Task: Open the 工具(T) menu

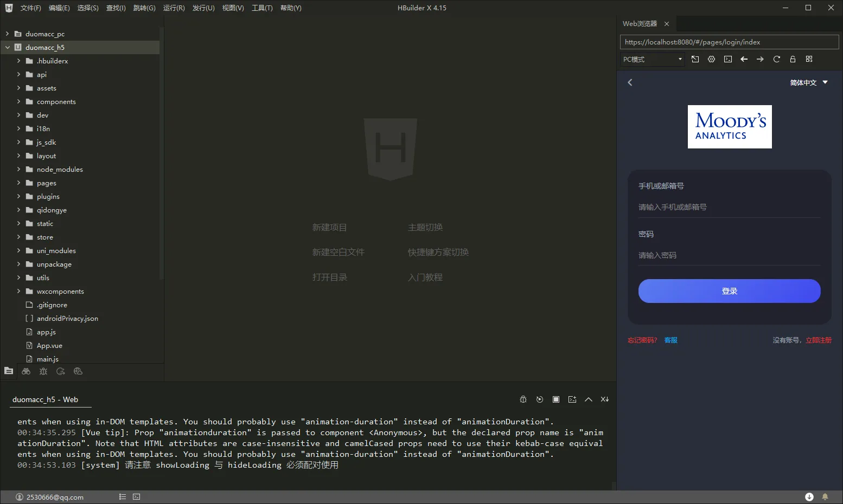Action: pos(262,8)
